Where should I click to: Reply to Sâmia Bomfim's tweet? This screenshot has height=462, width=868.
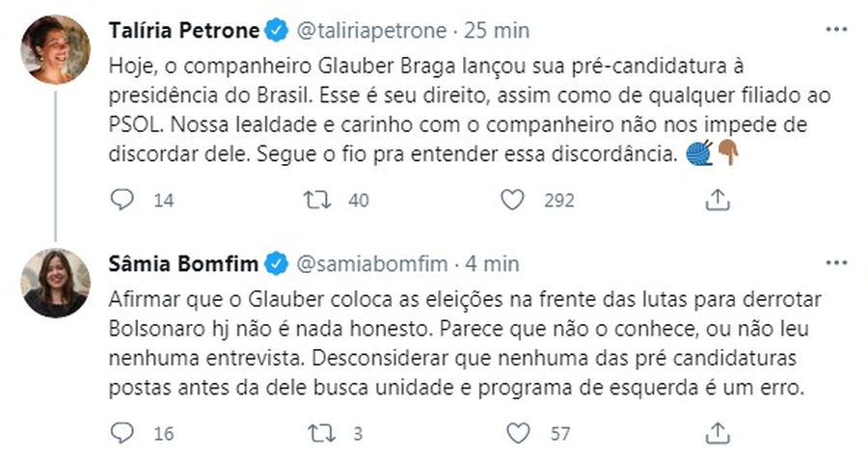[122, 433]
